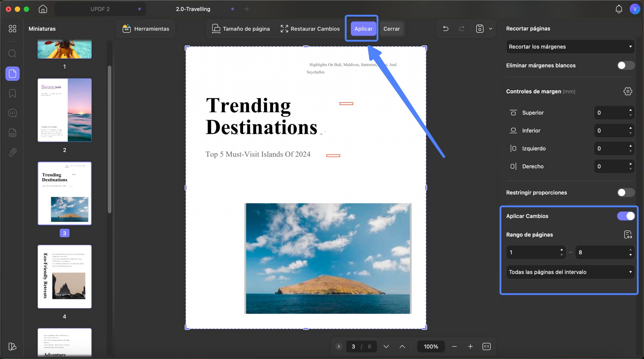Set actual size 1:1 view
This screenshot has width=644, height=359.
486,347
